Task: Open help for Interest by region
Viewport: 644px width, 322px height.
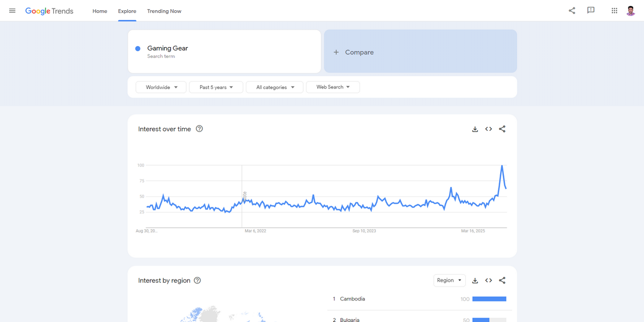Action: click(x=197, y=281)
